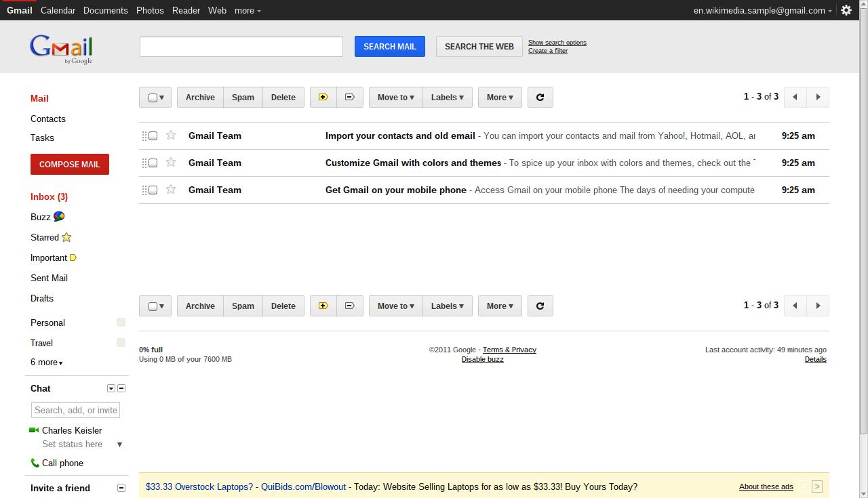Image resolution: width=868 pixels, height=498 pixels.
Task: Go to newer messages with bottom arrow
Action: (x=795, y=306)
